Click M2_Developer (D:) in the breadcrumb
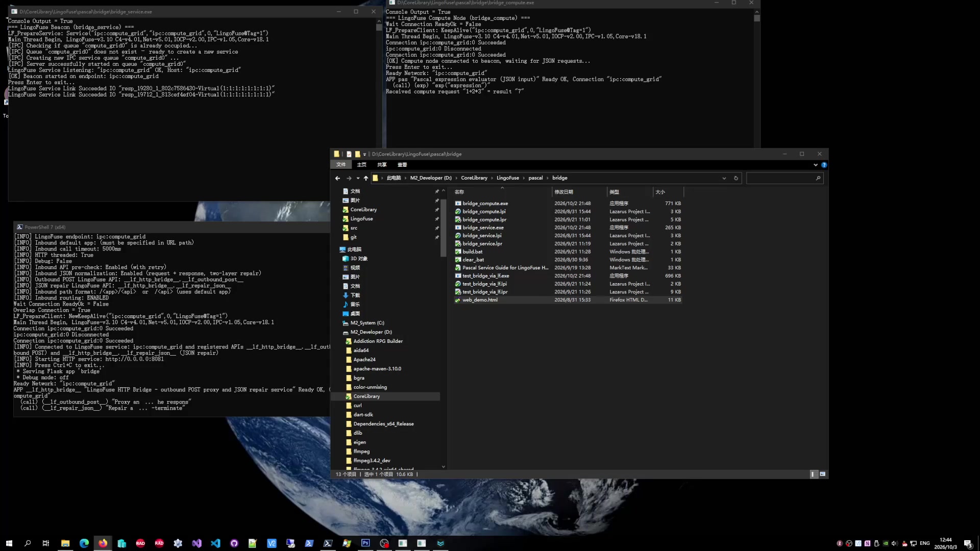Screen dimensions: 980x551 pos(431,178)
